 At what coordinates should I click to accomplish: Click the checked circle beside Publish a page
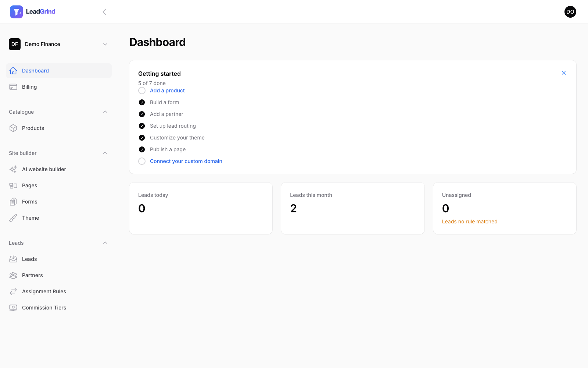pos(142,149)
